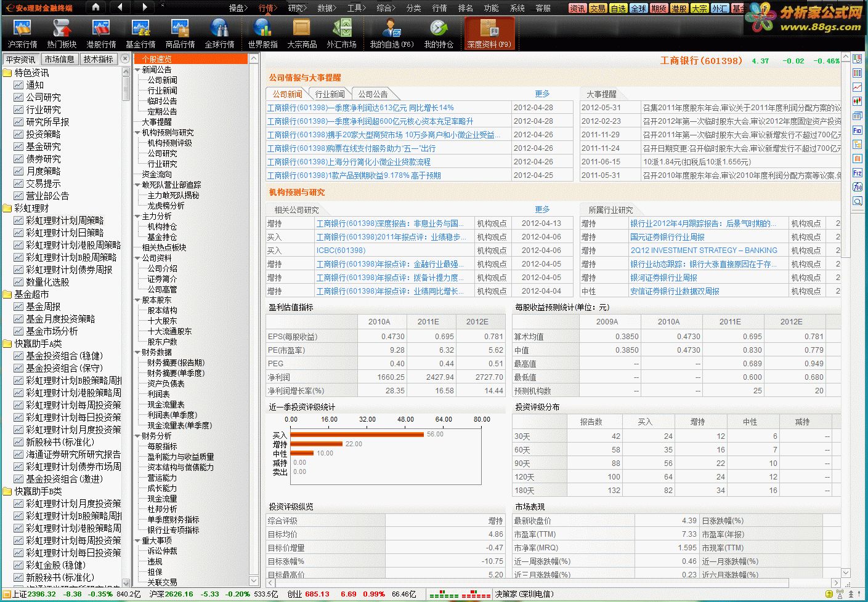Switch to 市场信息 tab
868x602 pixels.
[x=59, y=59]
